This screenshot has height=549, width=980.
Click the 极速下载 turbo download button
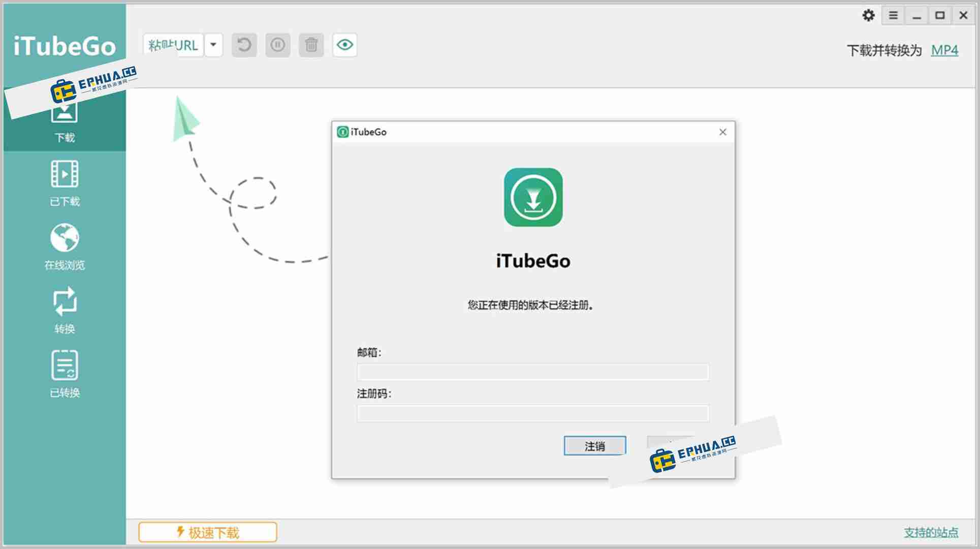208,532
